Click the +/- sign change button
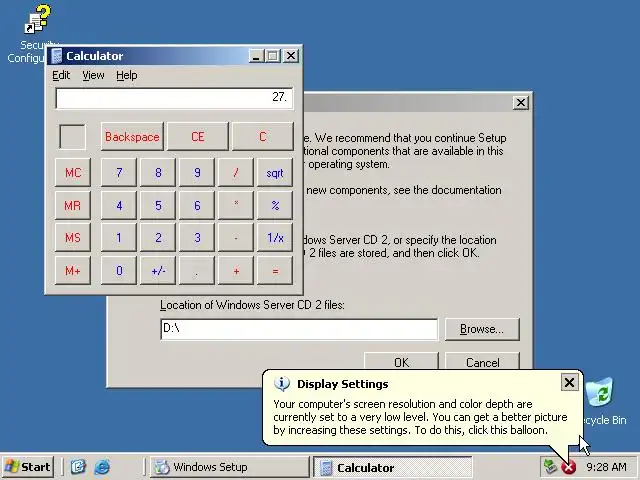640x480 pixels. tap(158, 270)
